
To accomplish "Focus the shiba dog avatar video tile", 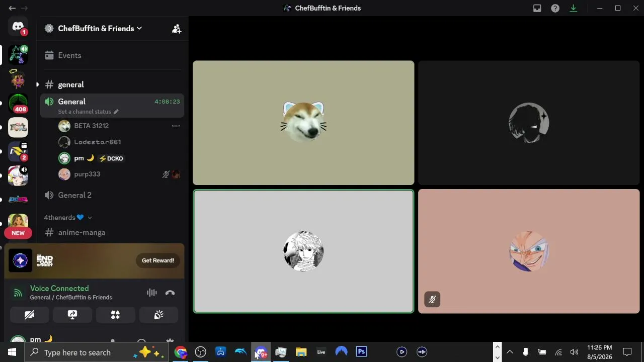I will tap(303, 123).
